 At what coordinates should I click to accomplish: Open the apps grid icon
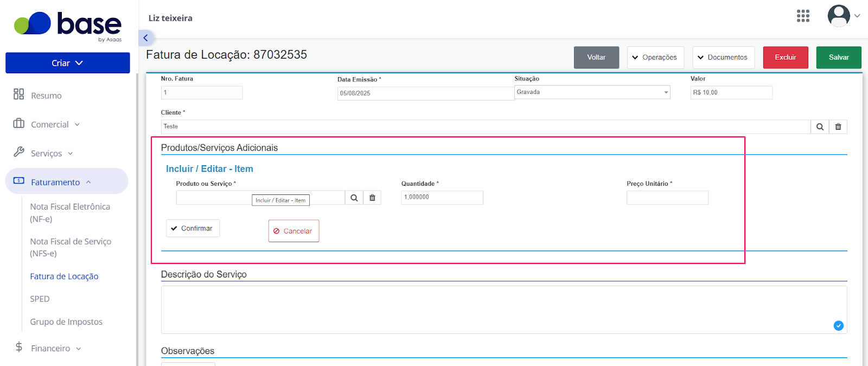(803, 16)
